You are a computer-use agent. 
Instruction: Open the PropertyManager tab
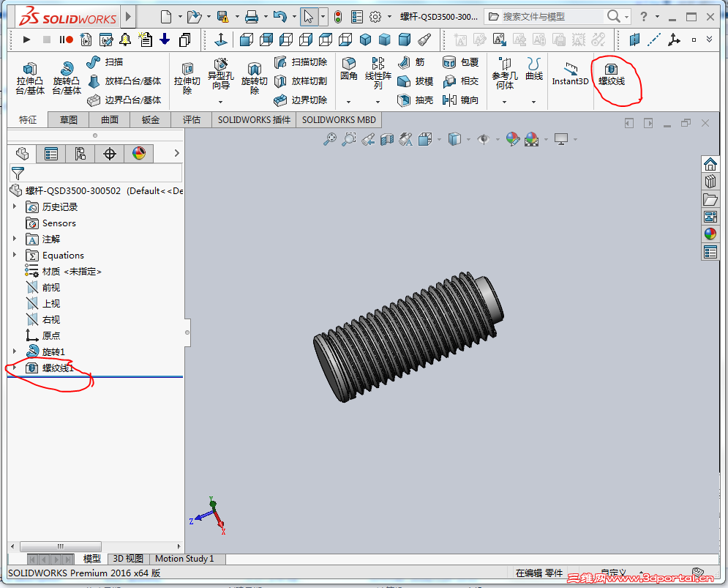pyautogui.click(x=51, y=153)
